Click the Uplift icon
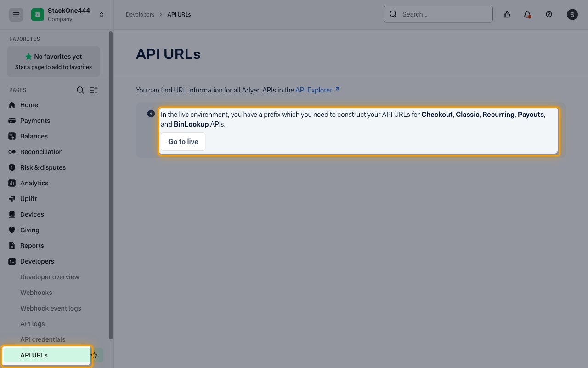This screenshot has width=588, height=368. pyautogui.click(x=12, y=199)
